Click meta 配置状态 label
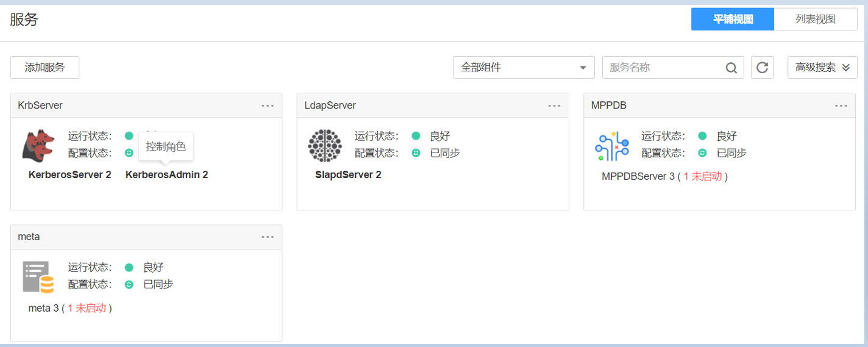This screenshot has width=868, height=347. click(90, 284)
